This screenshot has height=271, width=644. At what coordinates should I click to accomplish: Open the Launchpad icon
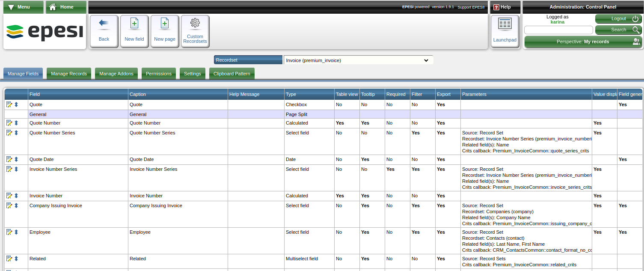click(x=505, y=24)
